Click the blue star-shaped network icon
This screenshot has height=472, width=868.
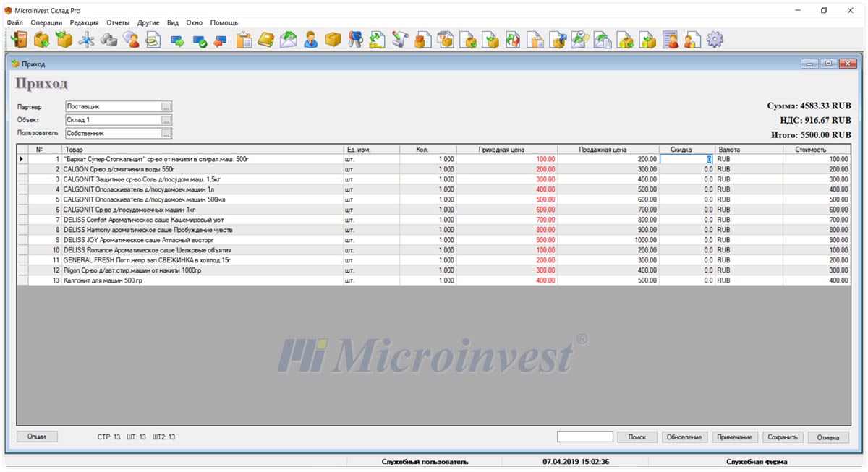coord(86,40)
